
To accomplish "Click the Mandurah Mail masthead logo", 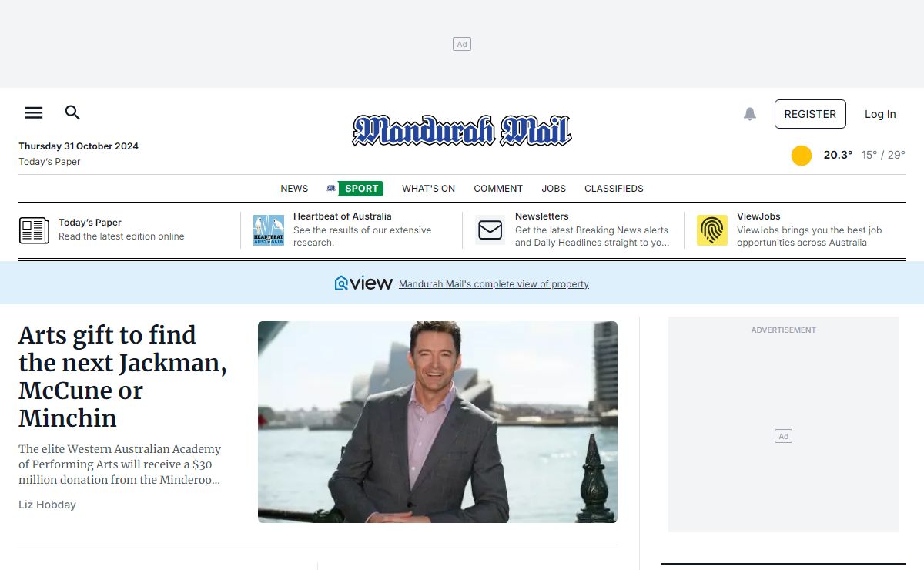I will coord(462,130).
